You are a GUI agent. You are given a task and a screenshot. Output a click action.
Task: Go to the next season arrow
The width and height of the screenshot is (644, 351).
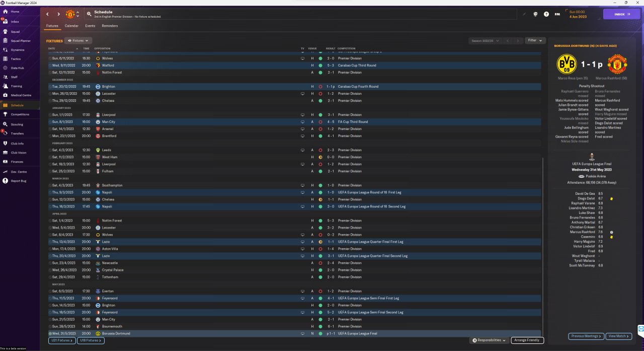[518, 40]
